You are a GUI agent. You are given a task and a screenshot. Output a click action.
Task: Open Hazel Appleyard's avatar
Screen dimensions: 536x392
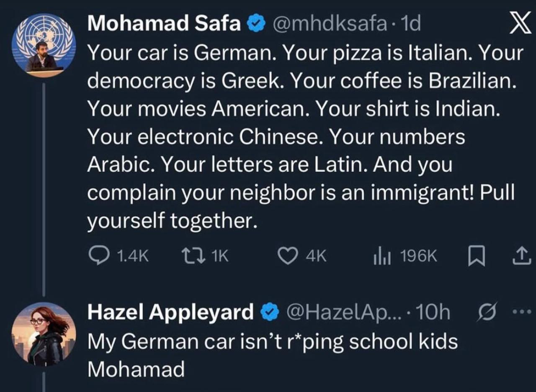pos(44,335)
